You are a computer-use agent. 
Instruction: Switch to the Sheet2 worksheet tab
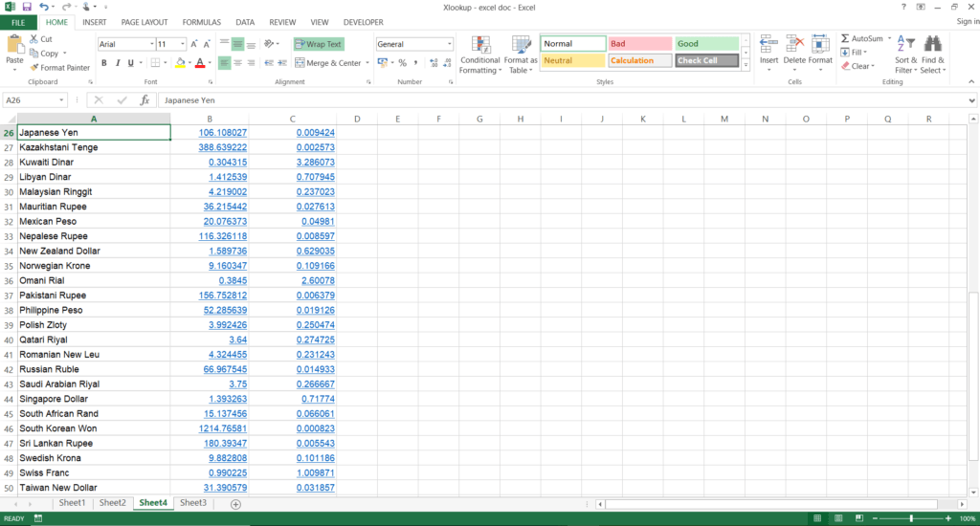click(112, 502)
